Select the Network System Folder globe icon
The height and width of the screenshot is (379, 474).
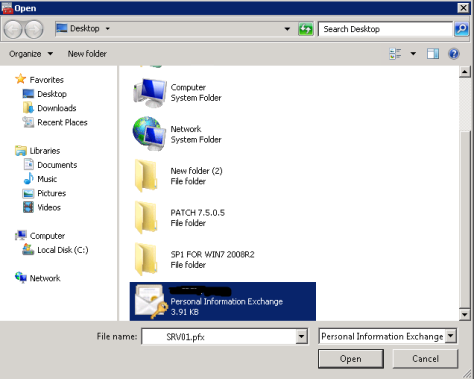click(149, 134)
